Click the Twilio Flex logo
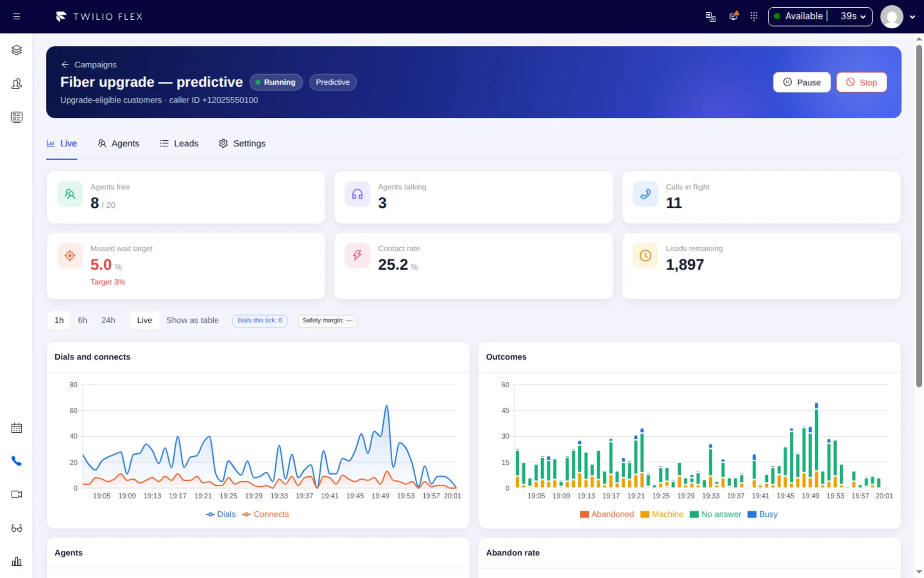Screen dimensions: 924x578 [100, 17]
